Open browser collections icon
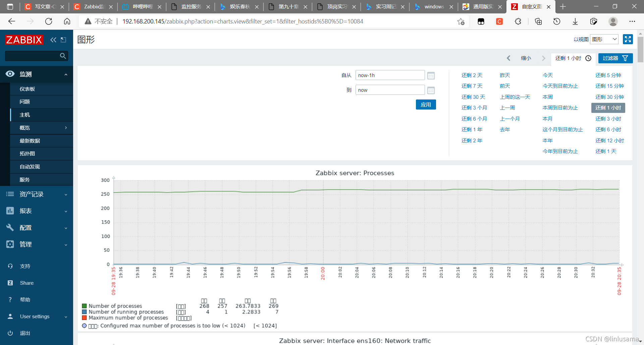 pos(538,21)
